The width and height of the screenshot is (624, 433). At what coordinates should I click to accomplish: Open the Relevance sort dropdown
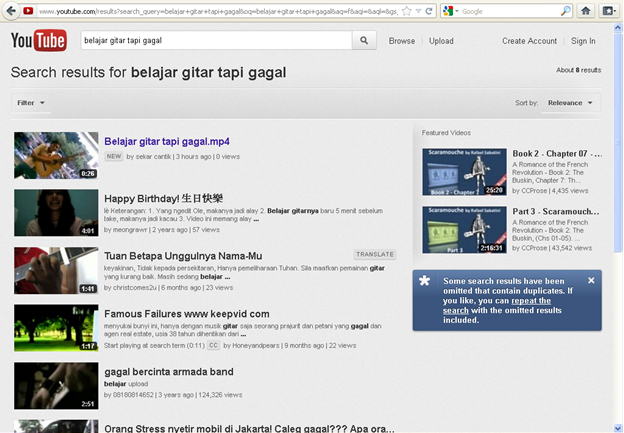(570, 103)
